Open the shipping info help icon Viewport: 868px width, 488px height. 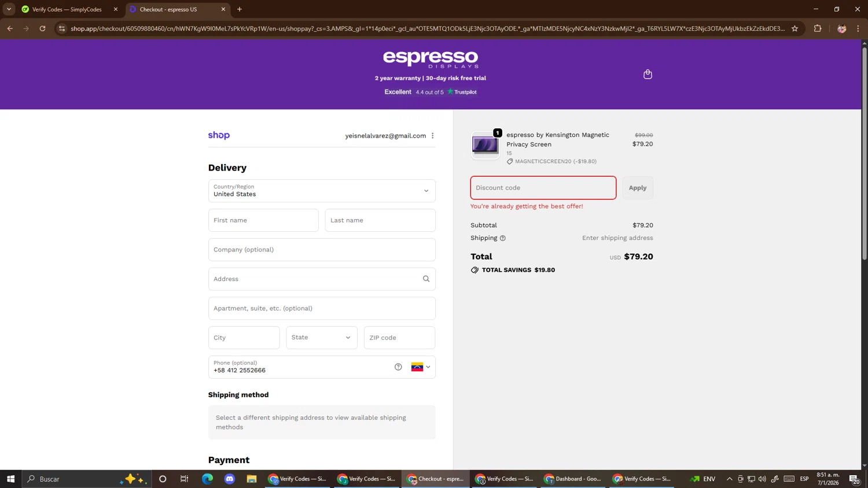point(502,238)
